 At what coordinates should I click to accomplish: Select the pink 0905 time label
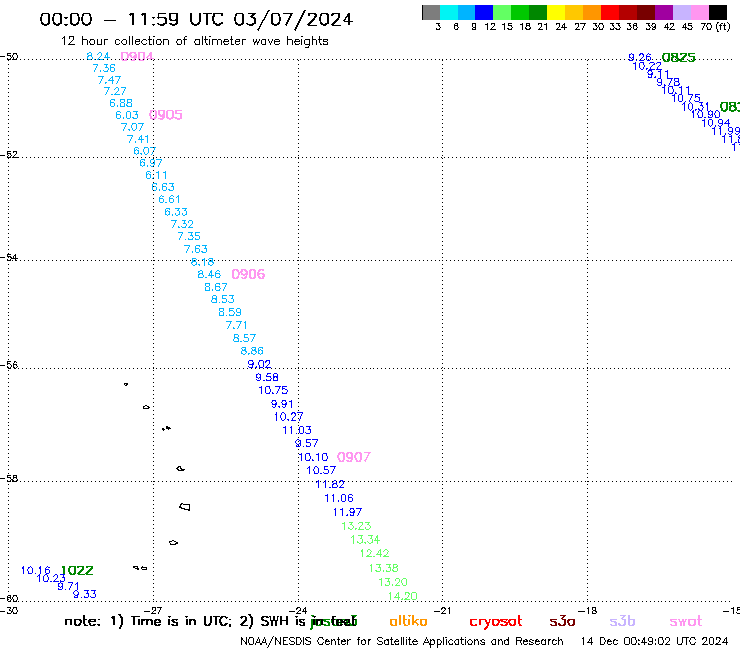pos(166,115)
